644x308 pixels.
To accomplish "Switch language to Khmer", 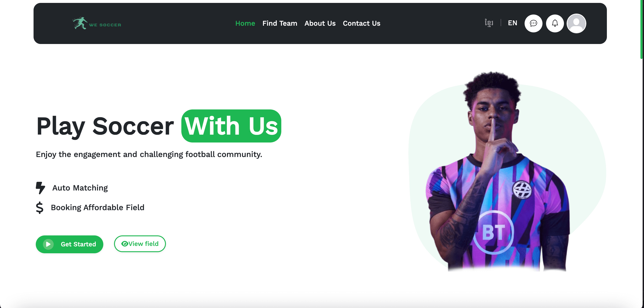I will (x=489, y=23).
